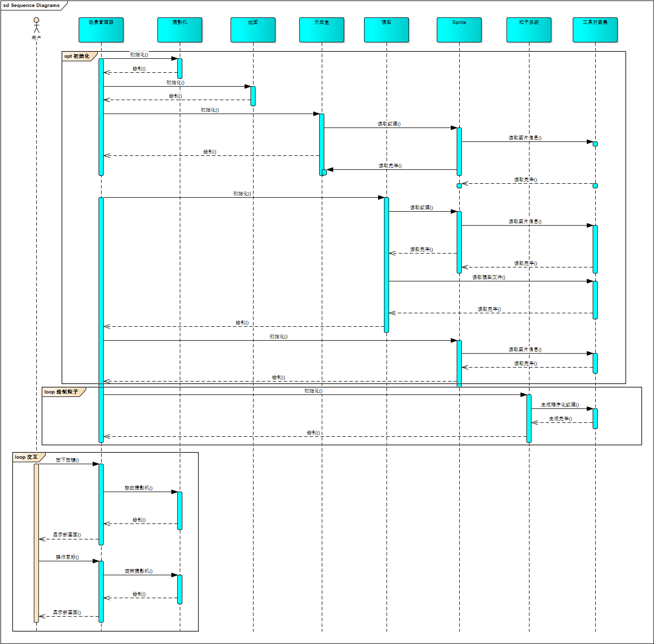
Task: Click the "loop 绘制粒子" fragment label
Action: 61,392
